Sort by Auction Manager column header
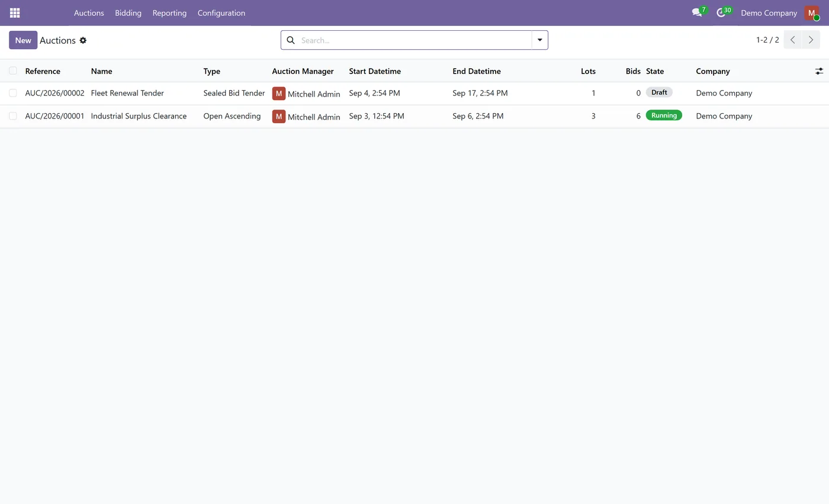Viewport: 829px width, 504px height. point(303,71)
